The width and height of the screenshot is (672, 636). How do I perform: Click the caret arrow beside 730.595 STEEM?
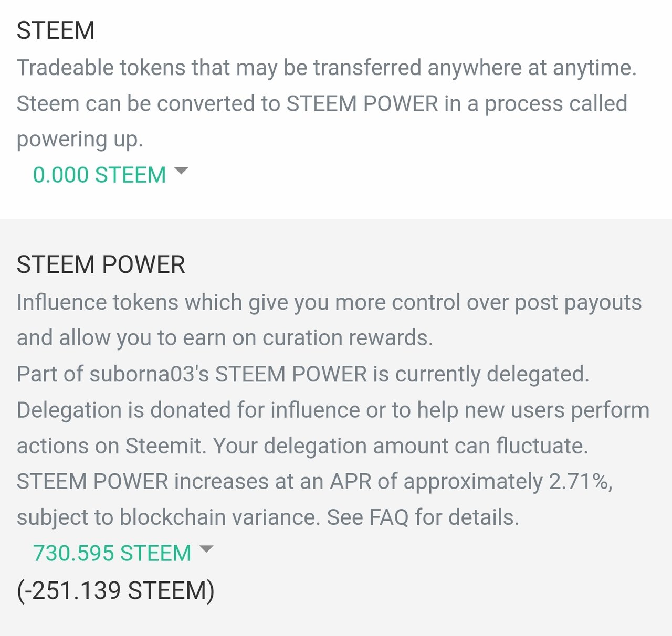tap(207, 549)
